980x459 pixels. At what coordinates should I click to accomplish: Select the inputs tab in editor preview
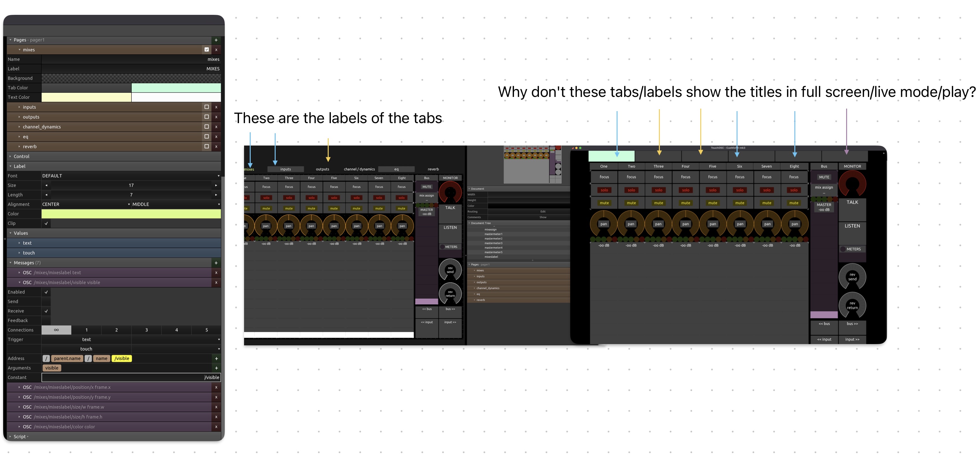[285, 169]
